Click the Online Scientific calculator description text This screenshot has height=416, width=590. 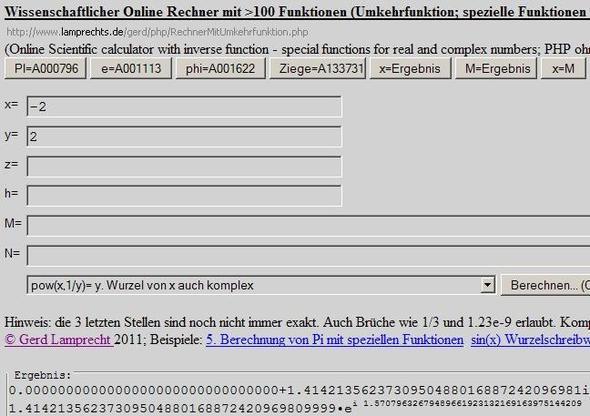297,49
